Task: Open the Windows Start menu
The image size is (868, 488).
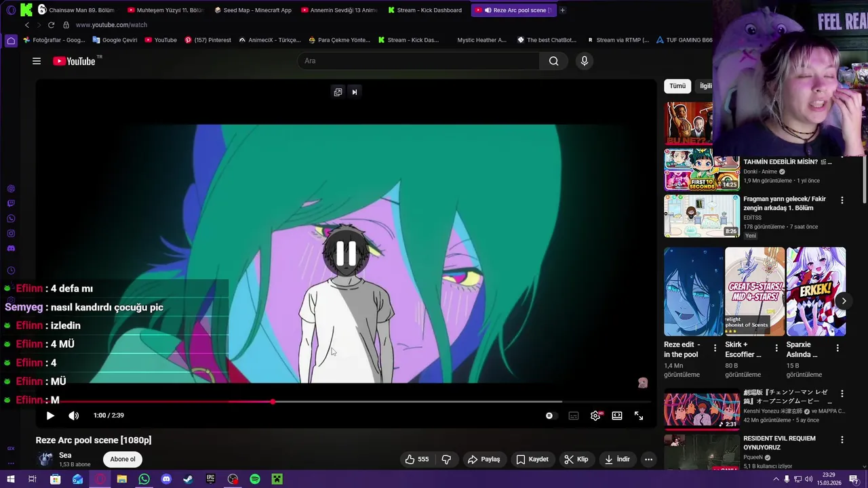Action: (x=10, y=479)
